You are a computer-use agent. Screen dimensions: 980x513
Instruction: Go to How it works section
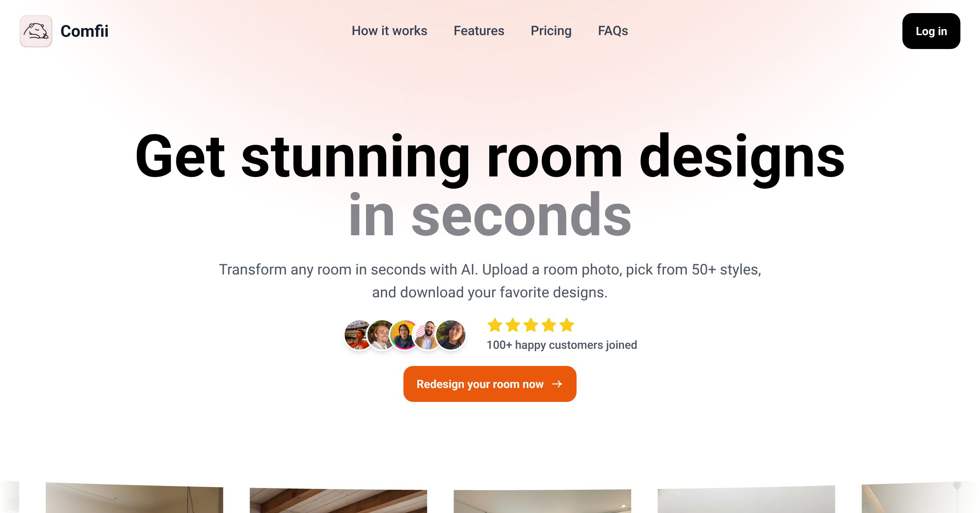[x=389, y=31]
